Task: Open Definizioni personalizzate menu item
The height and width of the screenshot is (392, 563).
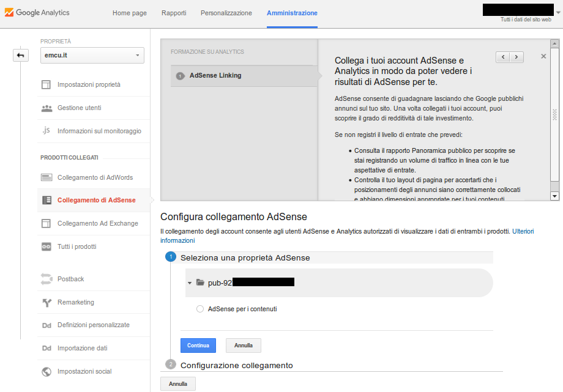Action: (x=94, y=325)
